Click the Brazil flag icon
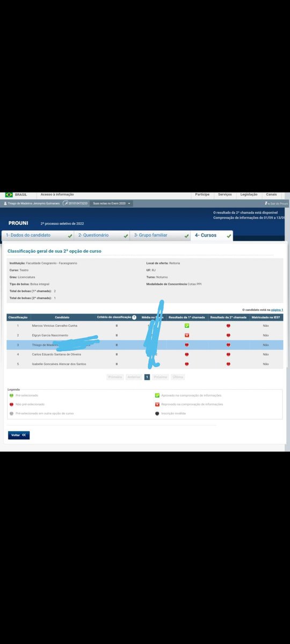 [9, 194]
